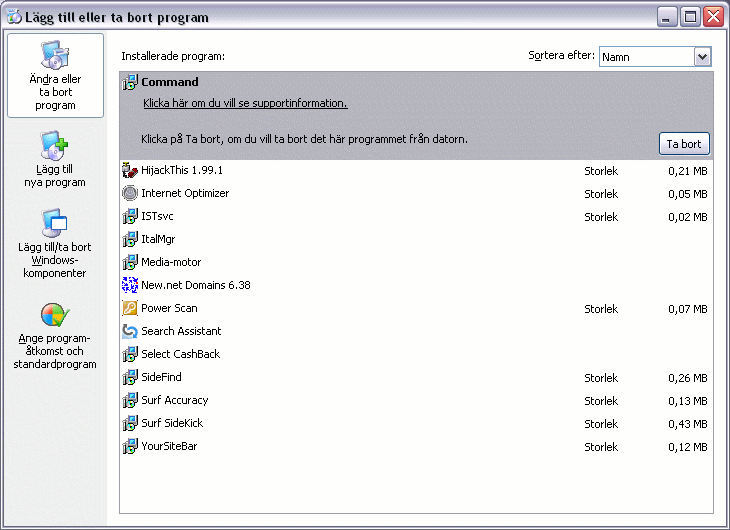Screen dimensions: 730x530
Task: Select the Surf Accuracy entry
Action: tap(416, 400)
